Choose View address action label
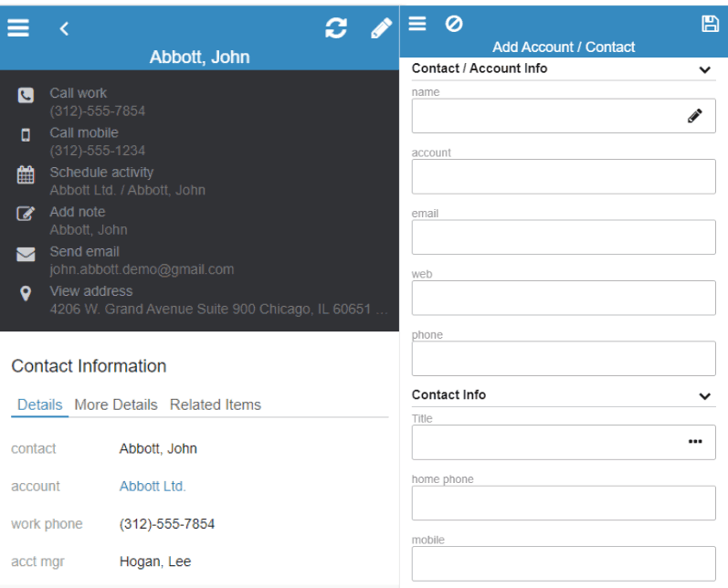Image resolution: width=728 pixels, height=588 pixels. coord(91,291)
